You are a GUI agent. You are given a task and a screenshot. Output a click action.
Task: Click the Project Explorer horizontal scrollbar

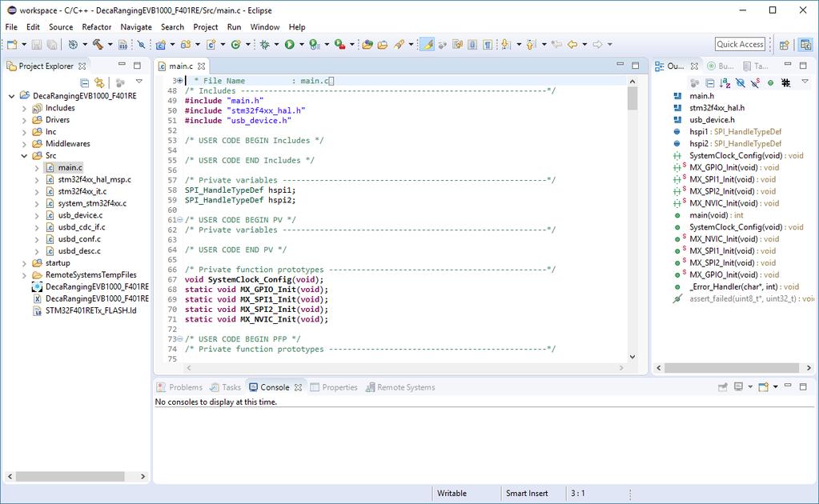70,476
